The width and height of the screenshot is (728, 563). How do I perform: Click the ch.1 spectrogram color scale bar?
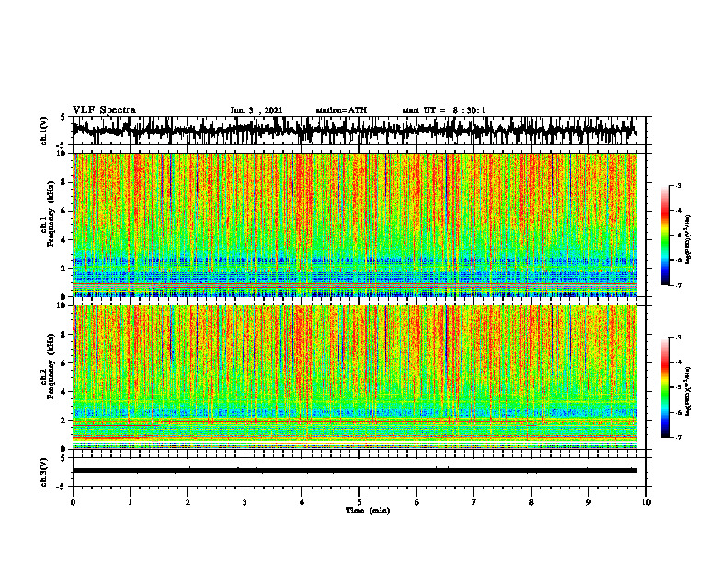tap(665, 236)
